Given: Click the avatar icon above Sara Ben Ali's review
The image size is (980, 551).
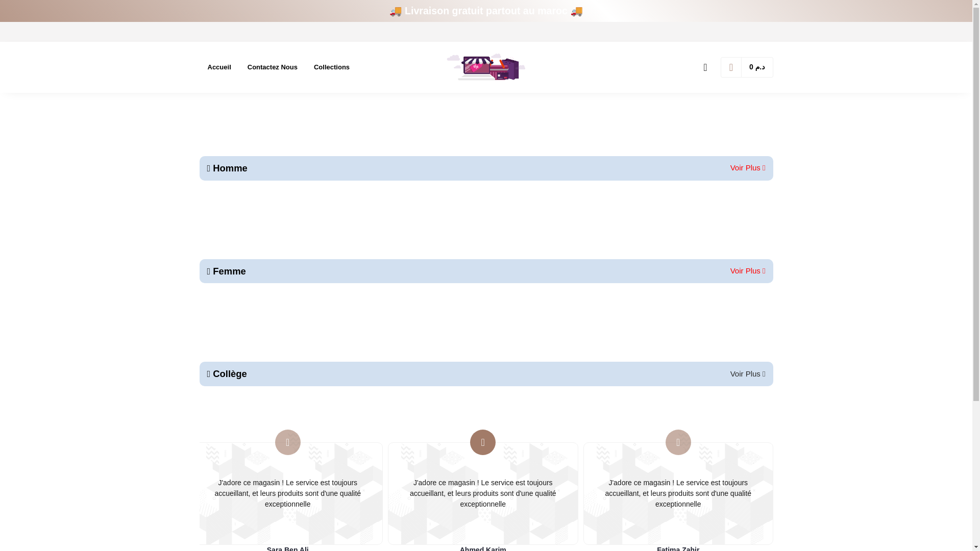Looking at the screenshot, I should tap(287, 442).
